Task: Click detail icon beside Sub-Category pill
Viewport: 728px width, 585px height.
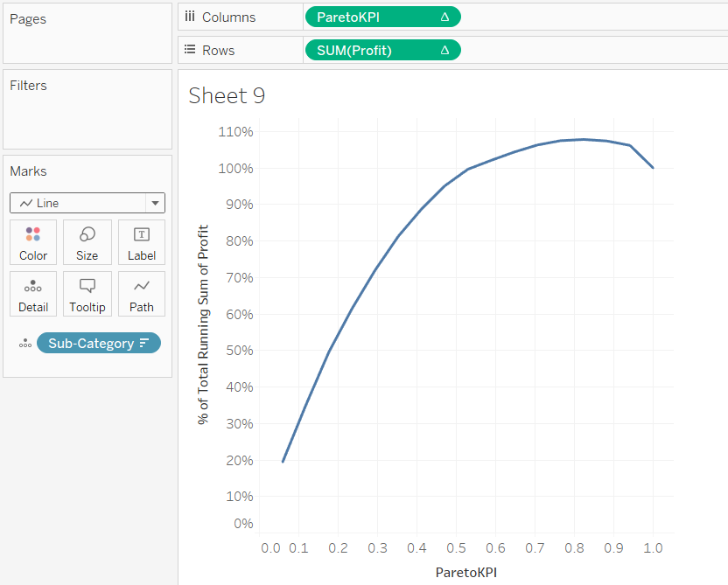Action: click(x=25, y=344)
